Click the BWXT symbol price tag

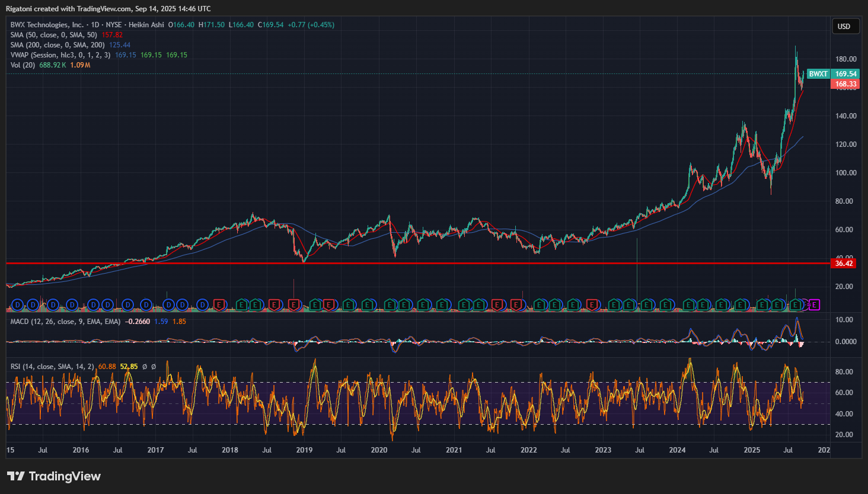[818, 74]
